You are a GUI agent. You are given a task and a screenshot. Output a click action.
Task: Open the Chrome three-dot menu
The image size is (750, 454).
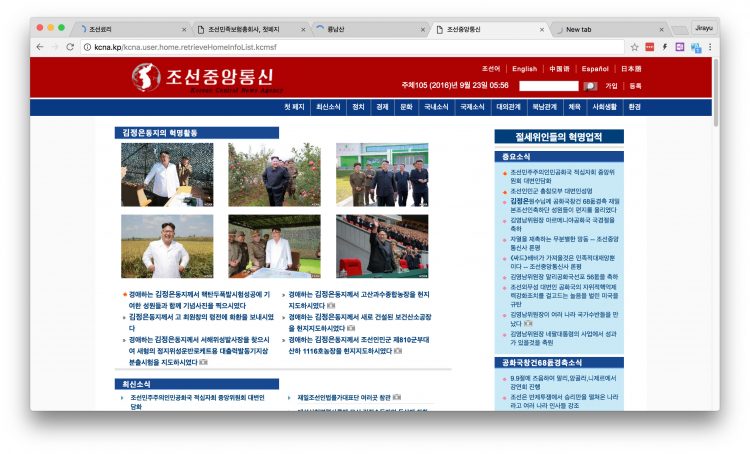(710, 47)
